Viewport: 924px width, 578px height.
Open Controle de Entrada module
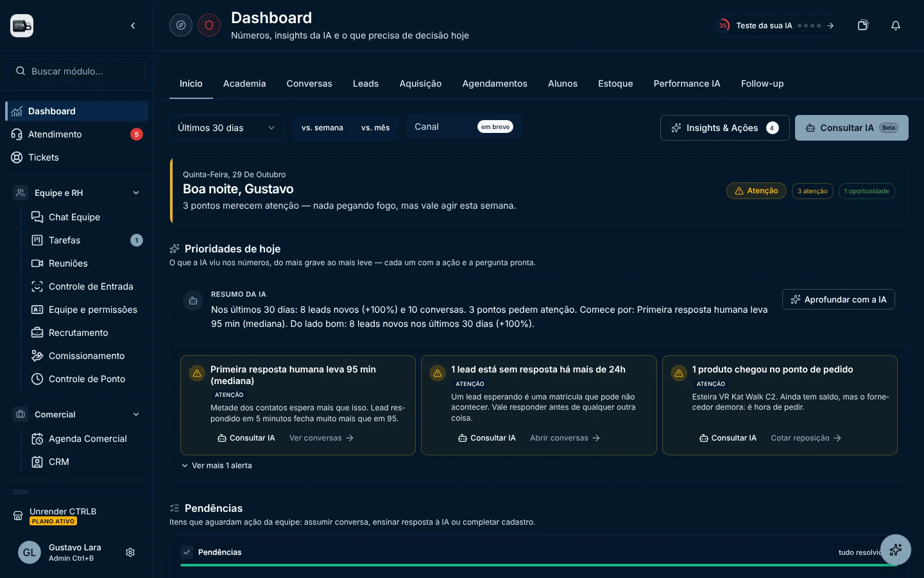click(87, 286)
